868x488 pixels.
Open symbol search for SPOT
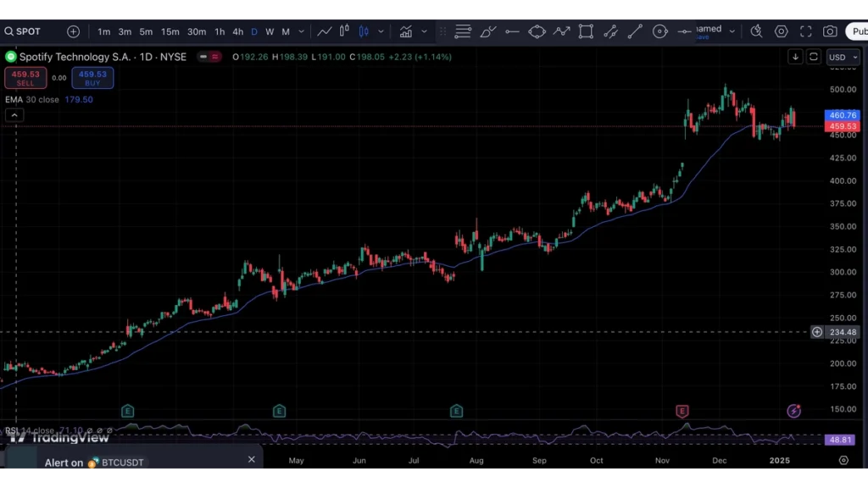23,31
